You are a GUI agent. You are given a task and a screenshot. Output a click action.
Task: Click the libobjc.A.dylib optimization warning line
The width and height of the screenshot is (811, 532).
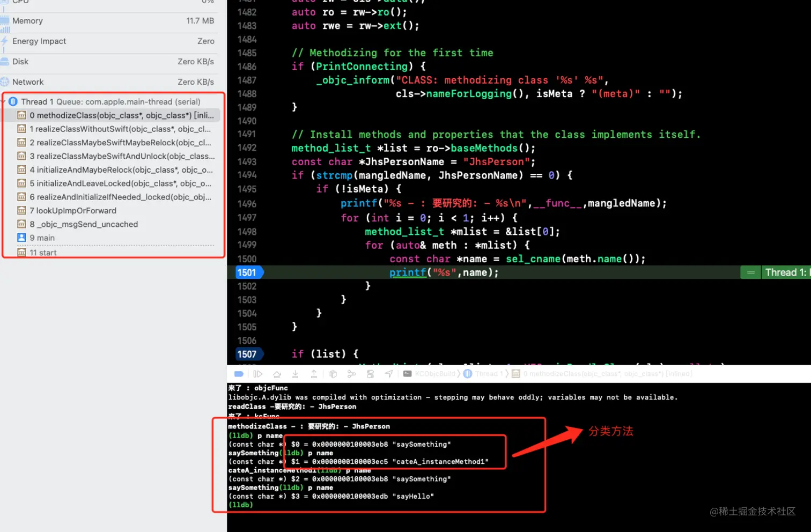pyautogui.click(x=453, y=397)
